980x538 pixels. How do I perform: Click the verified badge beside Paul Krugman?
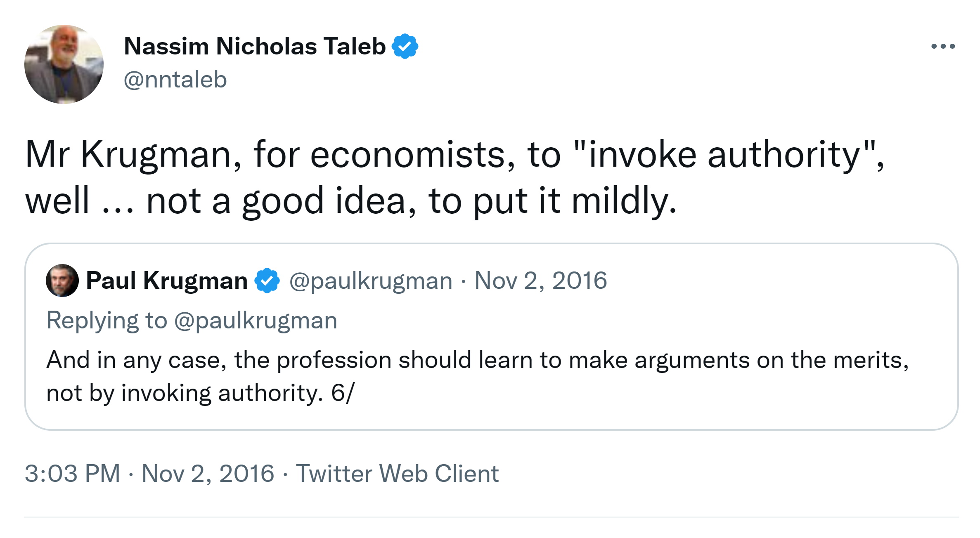267,281
